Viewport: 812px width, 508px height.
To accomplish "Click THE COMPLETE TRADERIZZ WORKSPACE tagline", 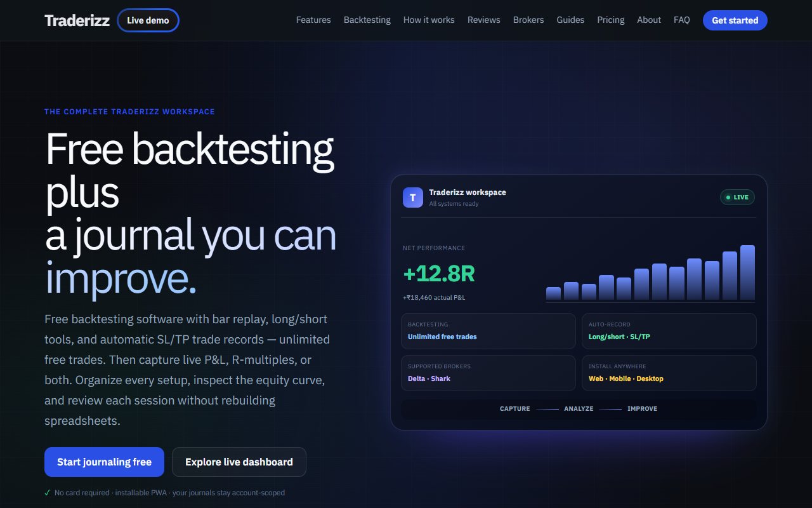I will point(129,112).
